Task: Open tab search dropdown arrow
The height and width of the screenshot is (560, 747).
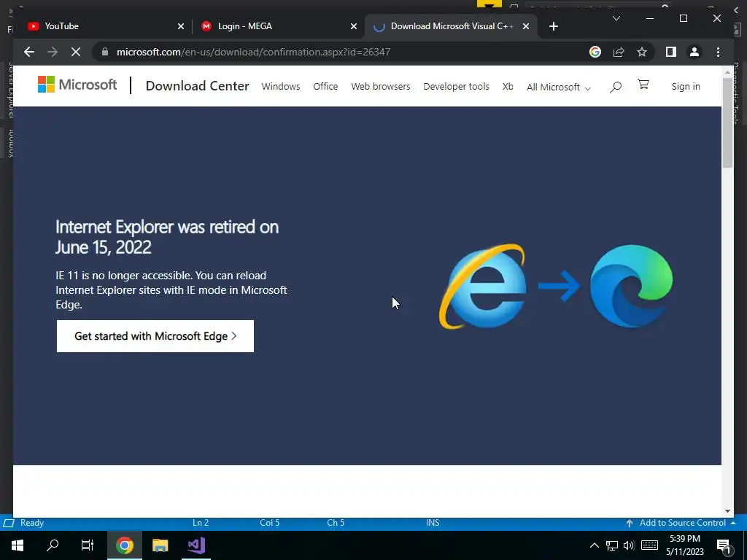Action: tap(616, 18)
